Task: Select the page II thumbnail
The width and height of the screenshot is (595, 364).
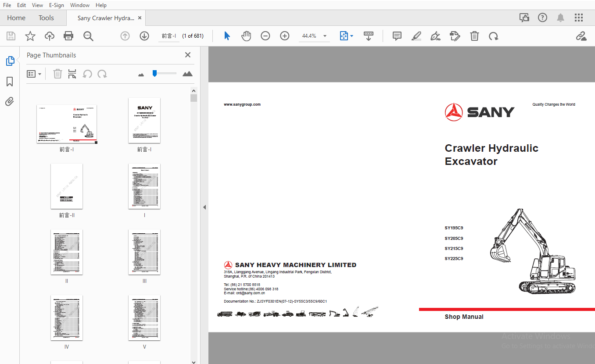Action: point(67,252)
